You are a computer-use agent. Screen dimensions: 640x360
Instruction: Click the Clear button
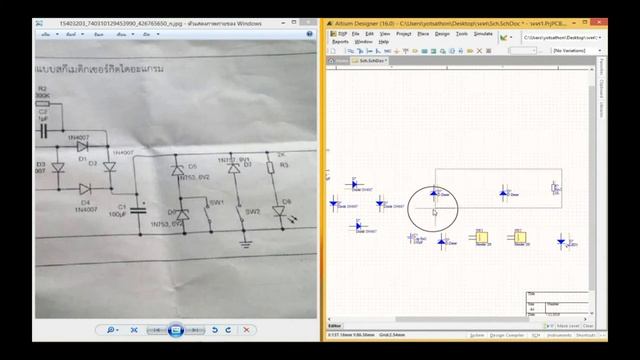(588, 326)
